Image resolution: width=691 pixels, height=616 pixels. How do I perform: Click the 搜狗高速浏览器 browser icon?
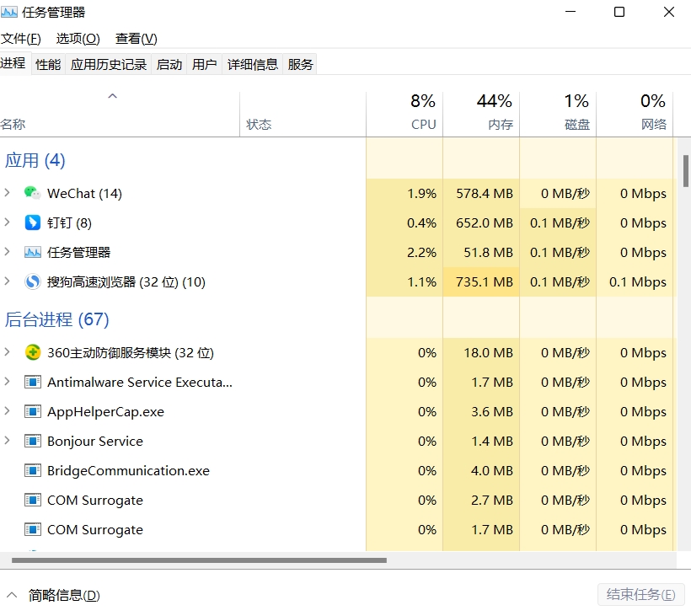click(x=32, y=281)
